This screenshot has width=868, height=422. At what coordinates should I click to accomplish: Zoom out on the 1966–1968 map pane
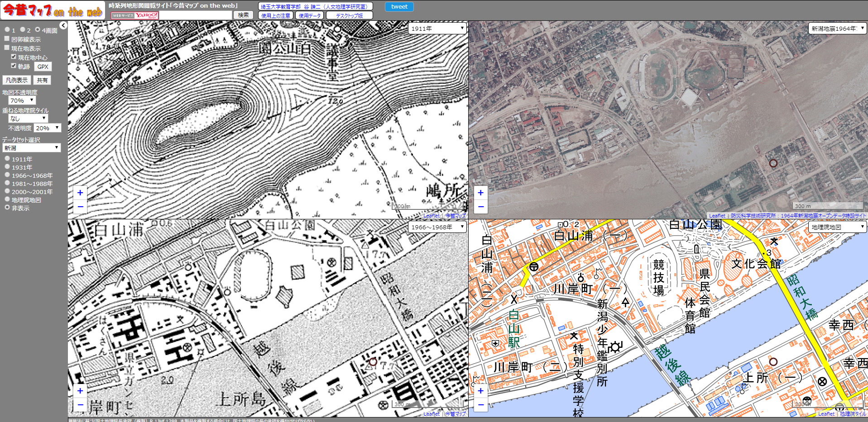(x=80, y=405)
